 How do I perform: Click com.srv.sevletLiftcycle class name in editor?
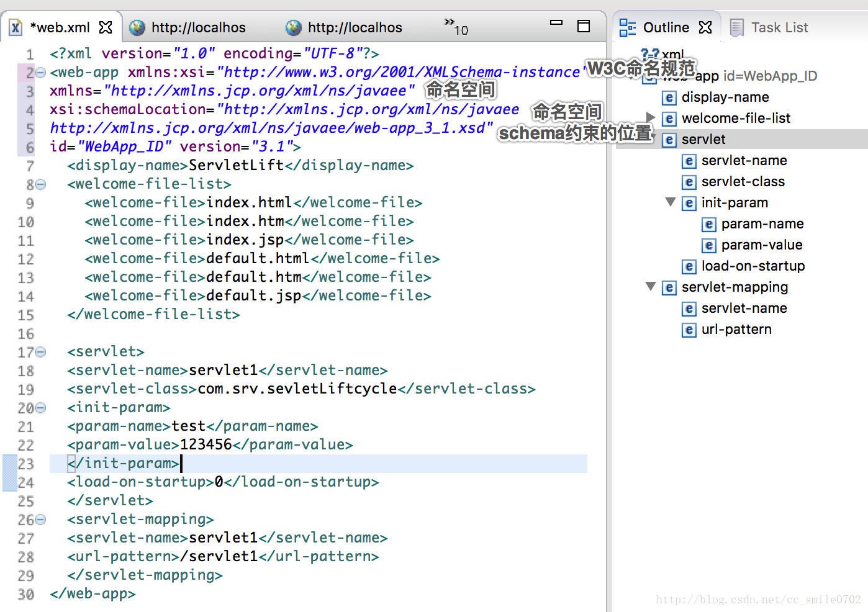(x=297, y=389)
